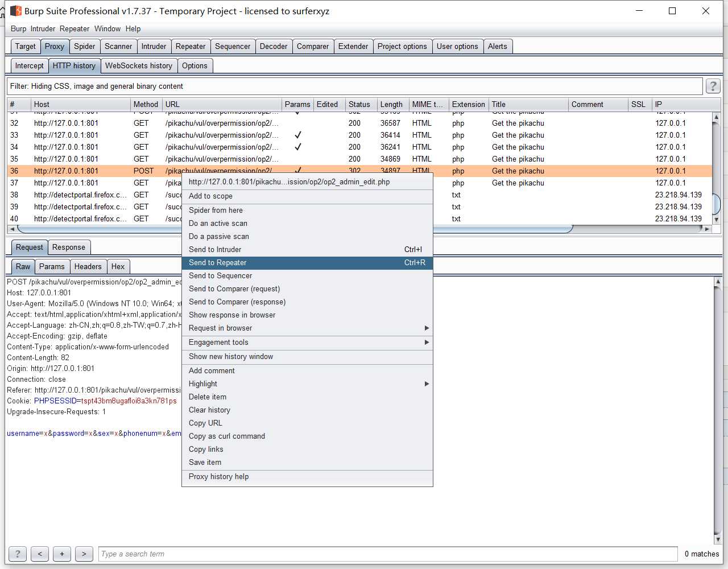Open the Intruder menu in menu bar
728x569 pixels.
(43, 28)
